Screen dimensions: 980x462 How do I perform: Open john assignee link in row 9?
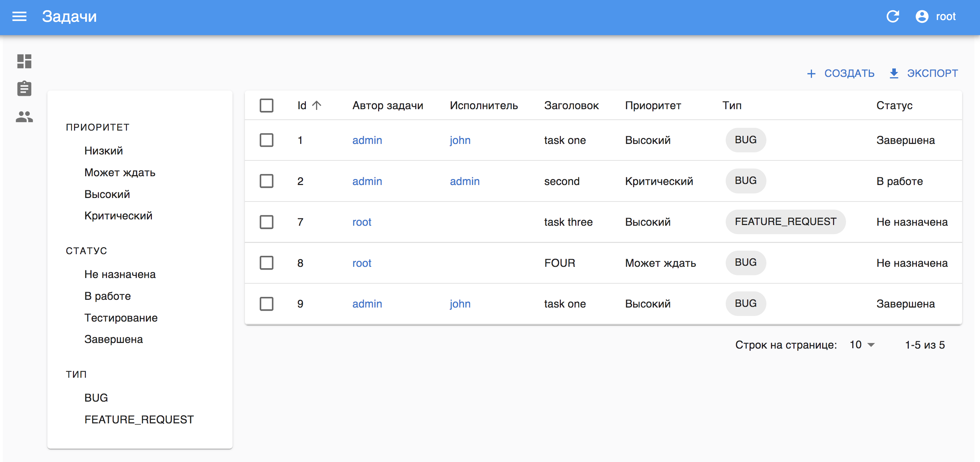point(460,304)
